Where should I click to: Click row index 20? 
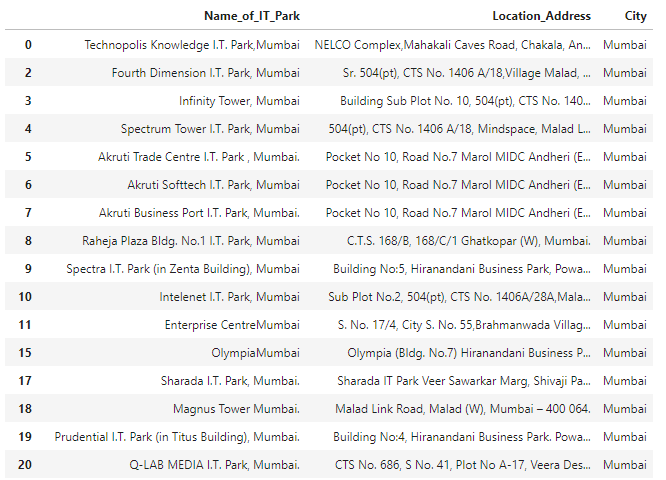[x=27, y=465]
